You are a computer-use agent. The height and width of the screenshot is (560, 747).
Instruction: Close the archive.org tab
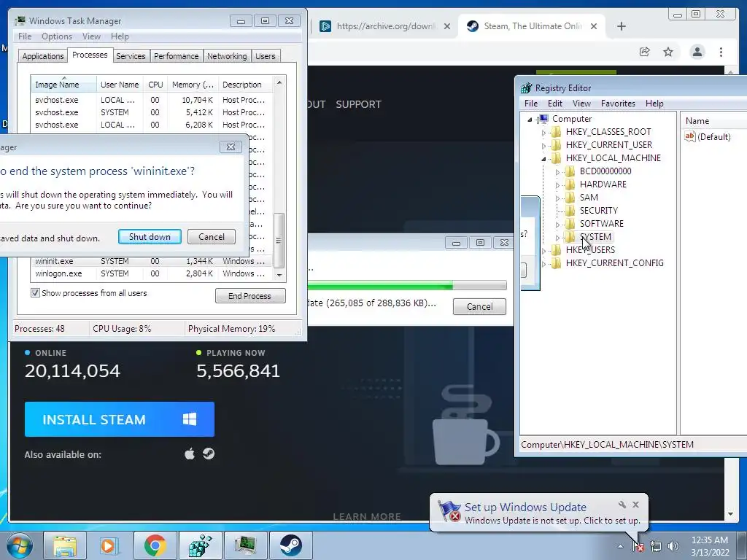click(x=447, y=26)
